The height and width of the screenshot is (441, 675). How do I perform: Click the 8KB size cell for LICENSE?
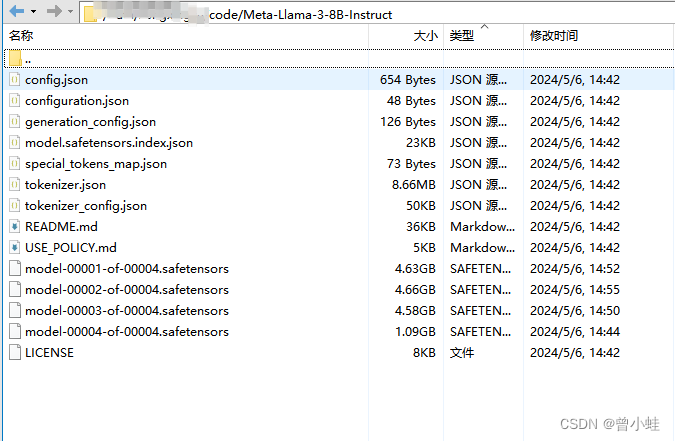(x=424, y=353)
